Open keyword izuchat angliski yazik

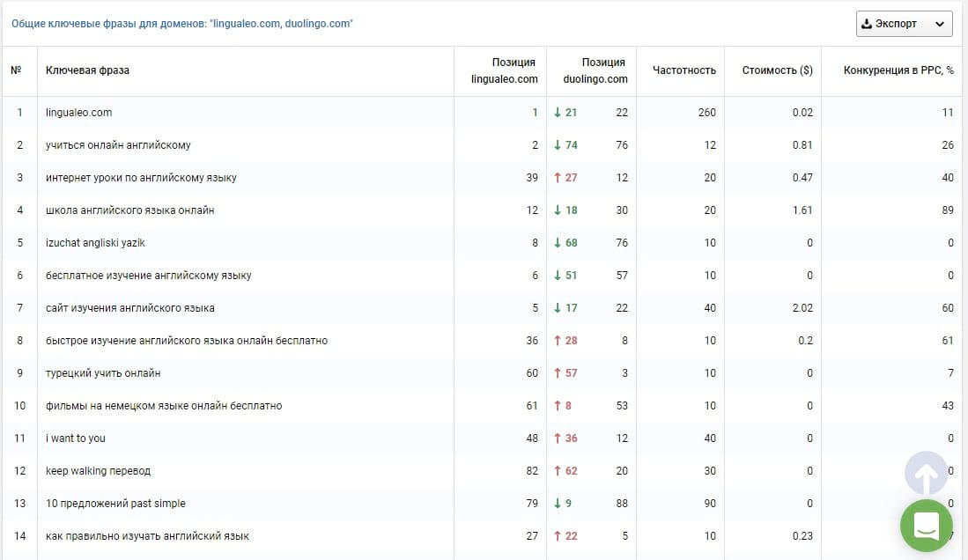click(95, 243)
